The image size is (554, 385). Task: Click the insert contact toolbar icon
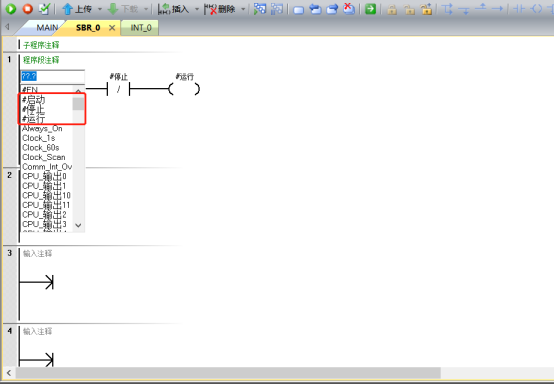click(519, 9)
